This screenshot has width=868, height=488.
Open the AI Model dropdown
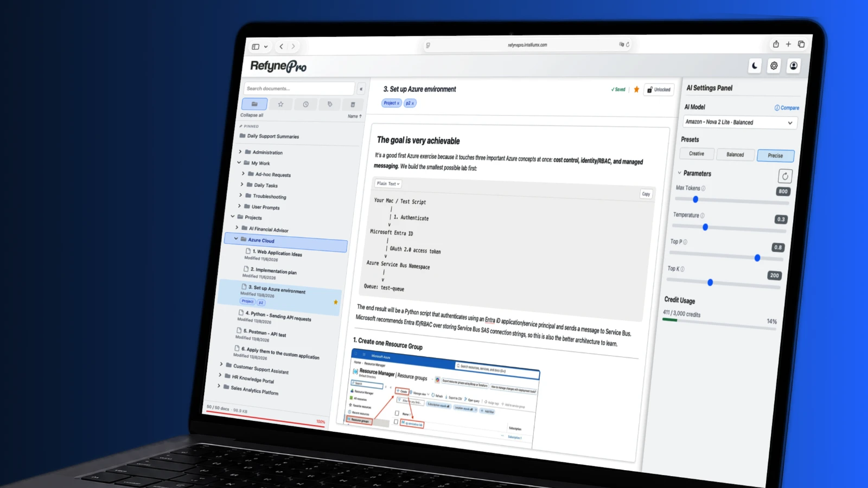[739, 123]
